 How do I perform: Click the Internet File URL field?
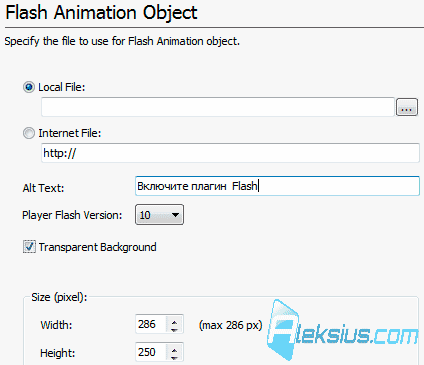230,153
